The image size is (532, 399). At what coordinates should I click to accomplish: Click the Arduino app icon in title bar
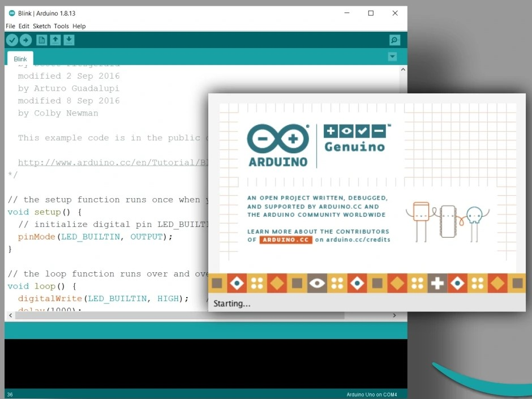[x=12, y=13]
